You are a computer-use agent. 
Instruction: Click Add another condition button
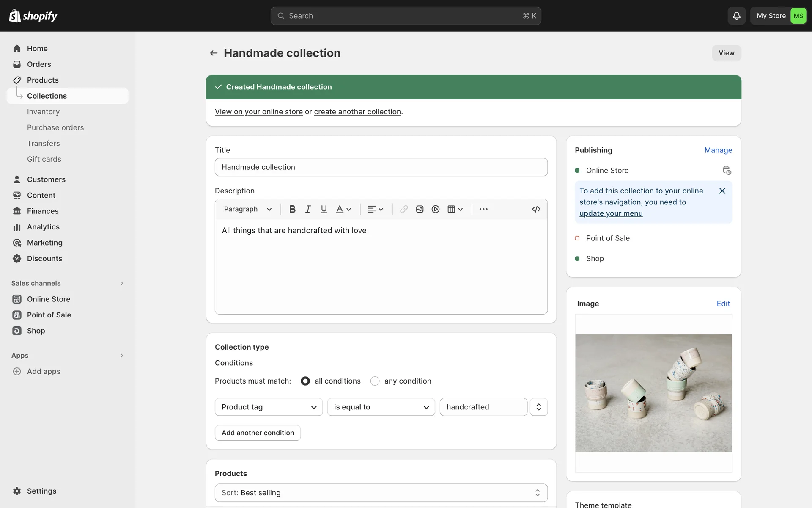coord(258,433)
